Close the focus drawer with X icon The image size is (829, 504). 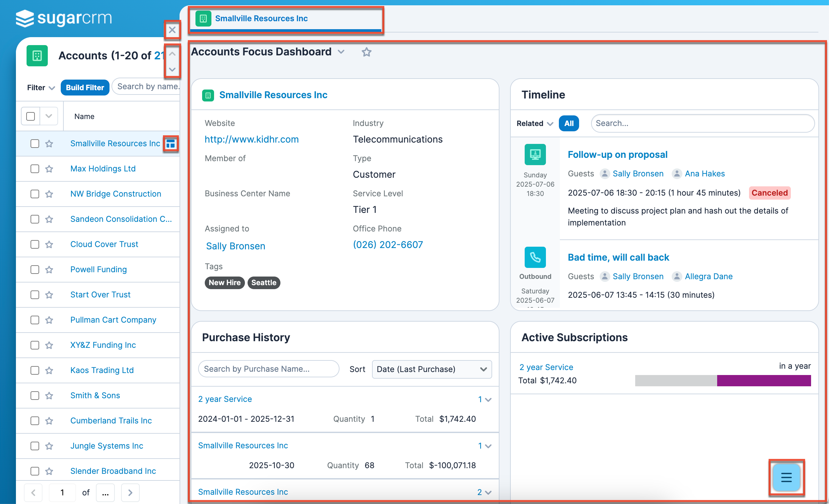point(172,30)
